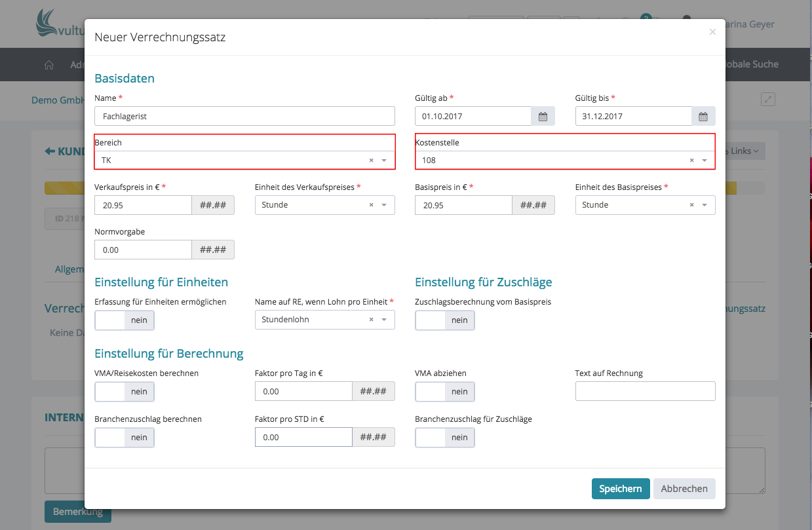
Task: Enable Zuschlagsberechnung vom Basispreis toggle
Action: pos(445,320)
